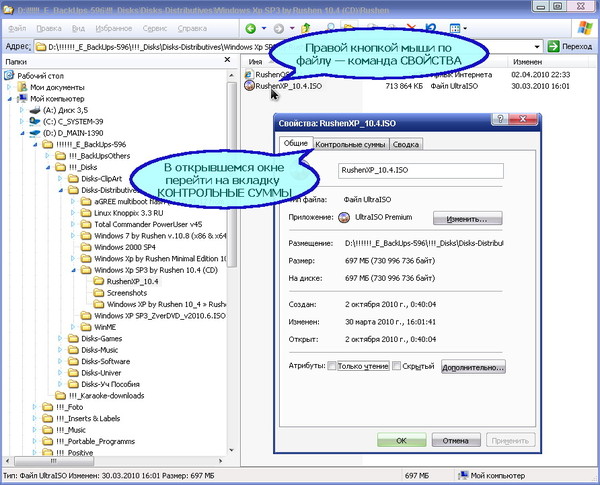This screenshot has height=485, width=600.
Task: Open the address bar dropdown arrow
Action: [x=537, y=47]
